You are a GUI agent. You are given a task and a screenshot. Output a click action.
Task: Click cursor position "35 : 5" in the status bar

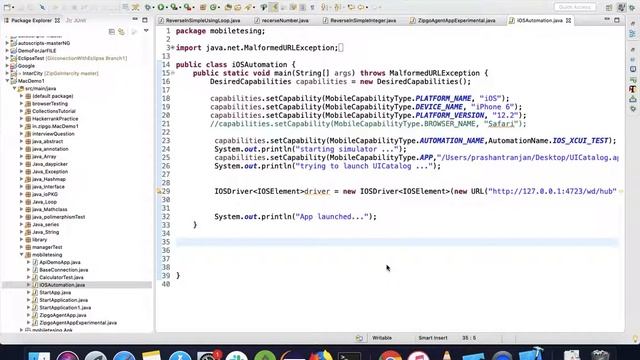pos(469,338)
